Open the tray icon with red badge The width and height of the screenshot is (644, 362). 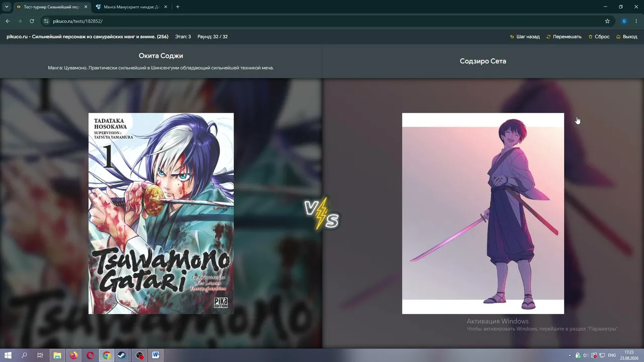[594, 355]
